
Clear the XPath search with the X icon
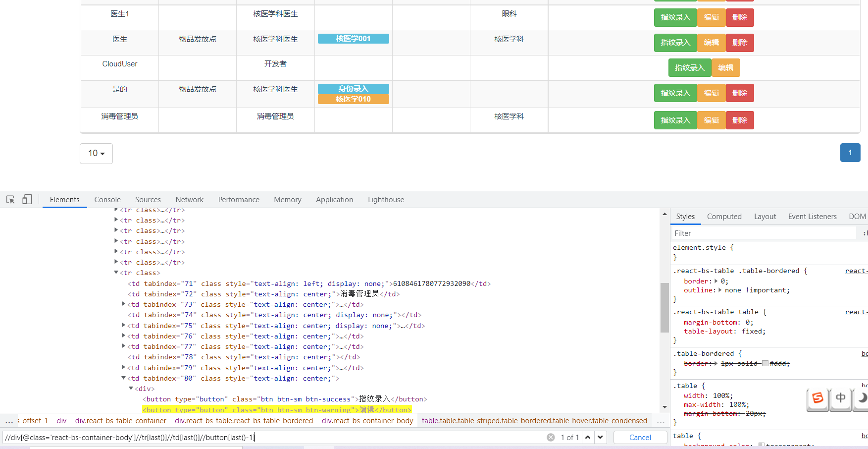coord(551,437)
